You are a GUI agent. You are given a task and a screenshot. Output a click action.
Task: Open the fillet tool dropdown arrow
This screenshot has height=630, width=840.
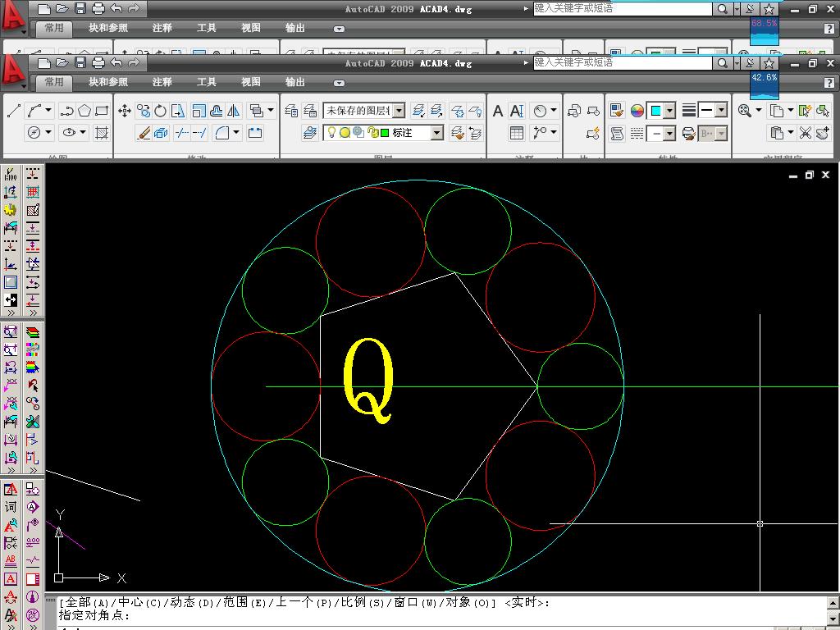tap(236, 132)
